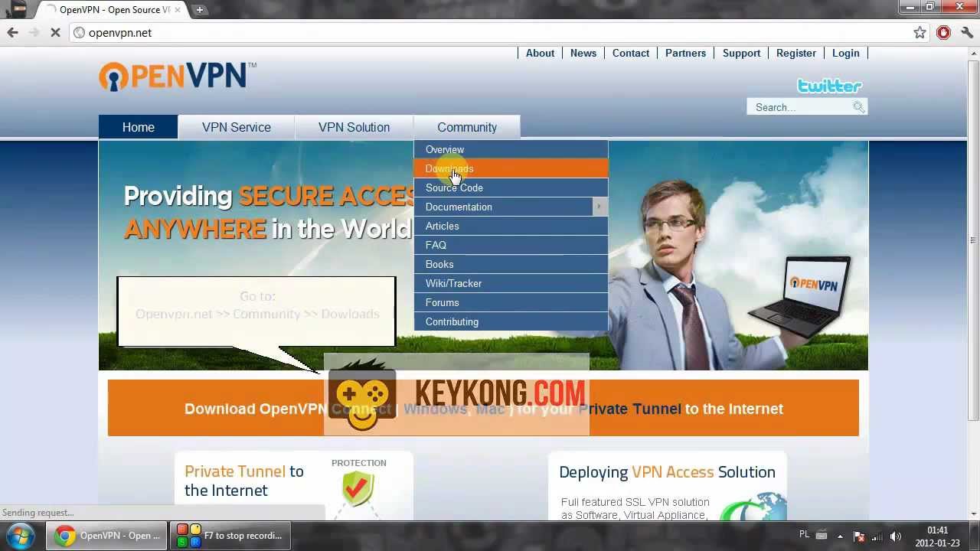Open the Windows Start menu
This screenshot has width=980, height=551.
(x=19, y=536)
